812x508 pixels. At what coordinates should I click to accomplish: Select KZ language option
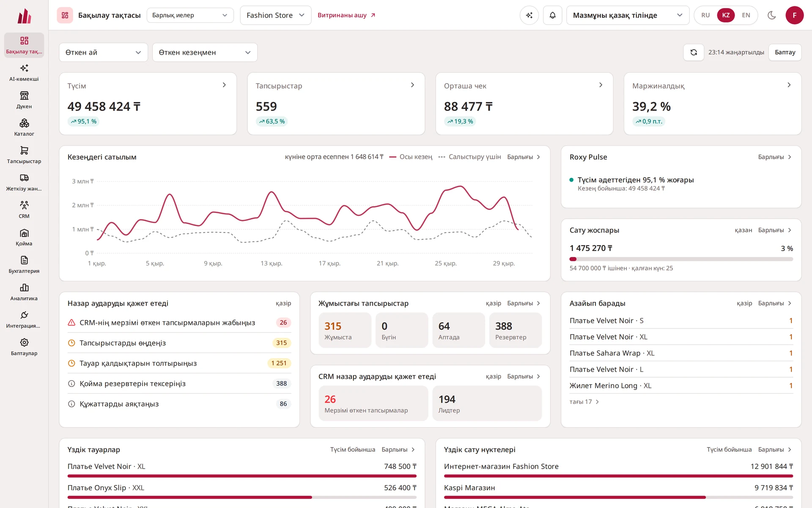726,15
